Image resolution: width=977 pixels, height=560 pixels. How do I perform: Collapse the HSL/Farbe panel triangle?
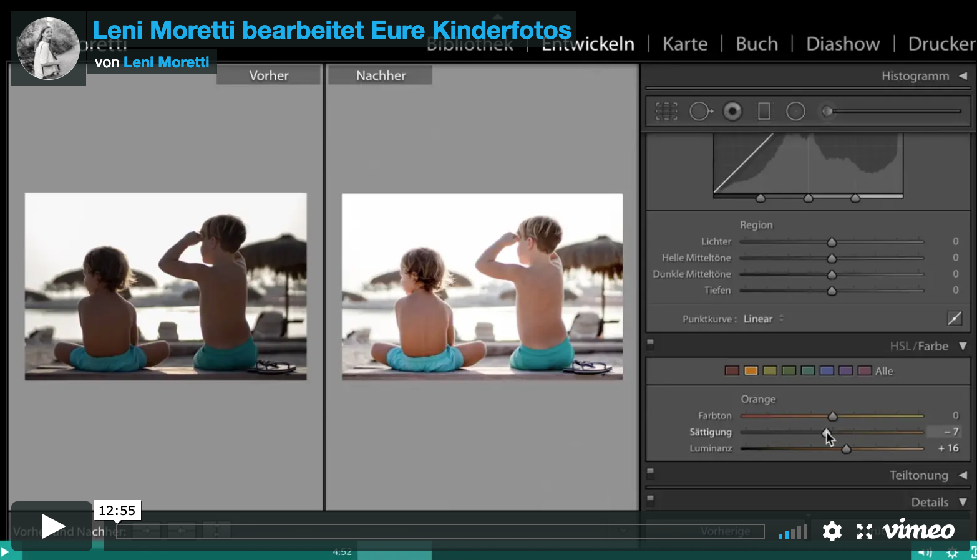click(x=963, y=346)
